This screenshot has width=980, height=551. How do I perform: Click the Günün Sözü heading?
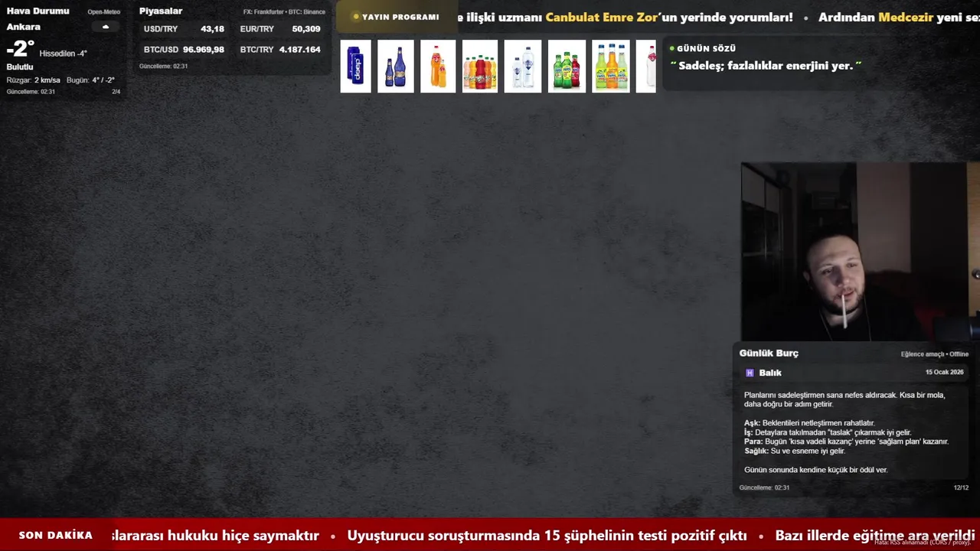point(706,48)
